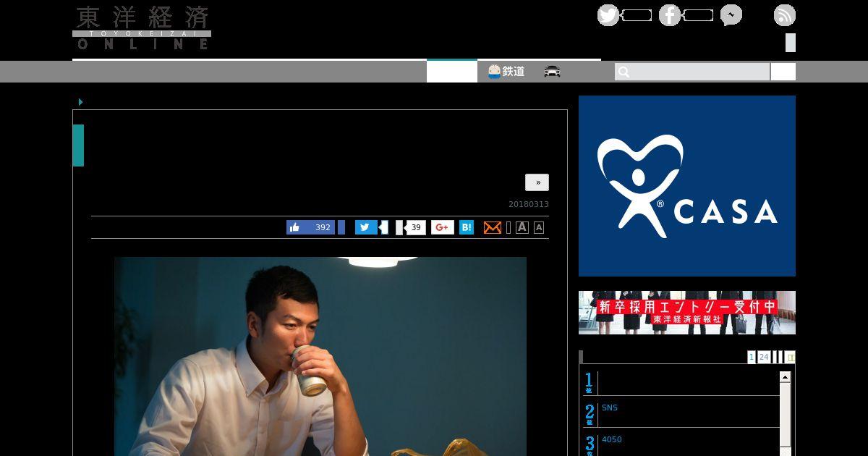Image resolution: width=868 pixels, height=456 pixels.
Task: Select the ranking tab labeled 24
Action: click(x=764, y=357)
